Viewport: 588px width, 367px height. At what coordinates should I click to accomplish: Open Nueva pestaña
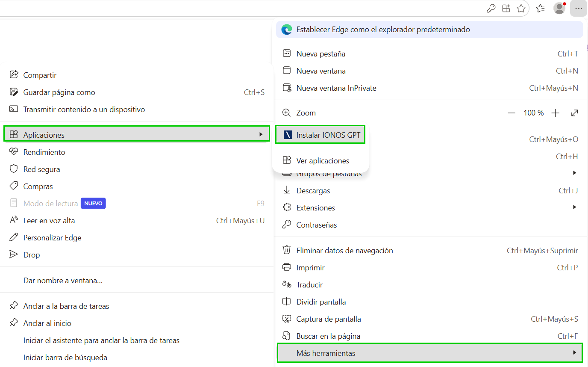(429, 54)
